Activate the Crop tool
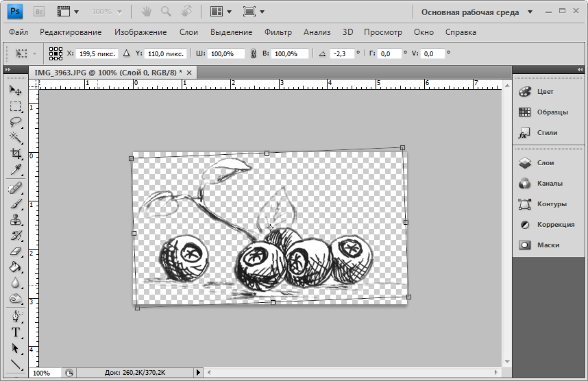 point(15,153)
